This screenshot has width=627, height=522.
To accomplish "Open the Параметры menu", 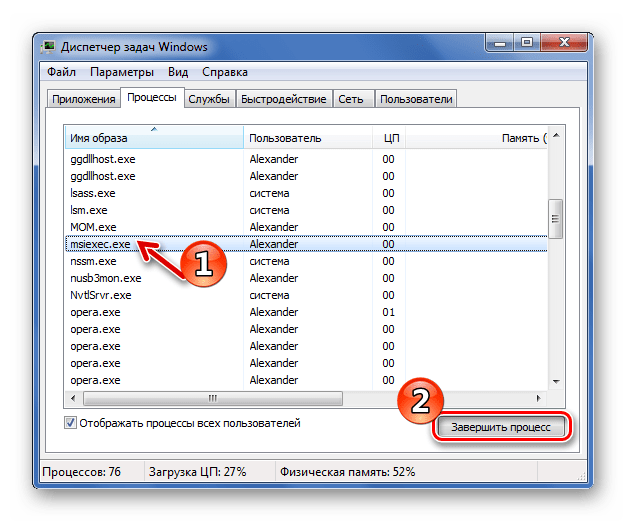I will [x=122, y=72].
